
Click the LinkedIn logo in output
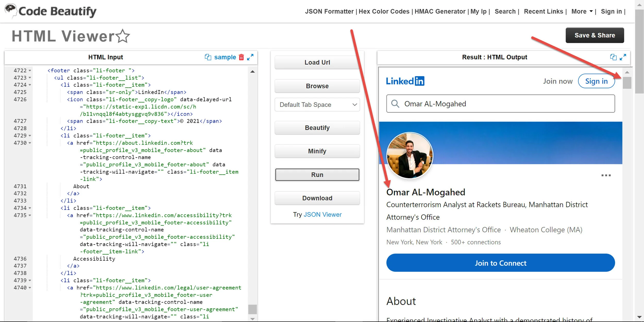pyautogui.click(x=405, y=81)
